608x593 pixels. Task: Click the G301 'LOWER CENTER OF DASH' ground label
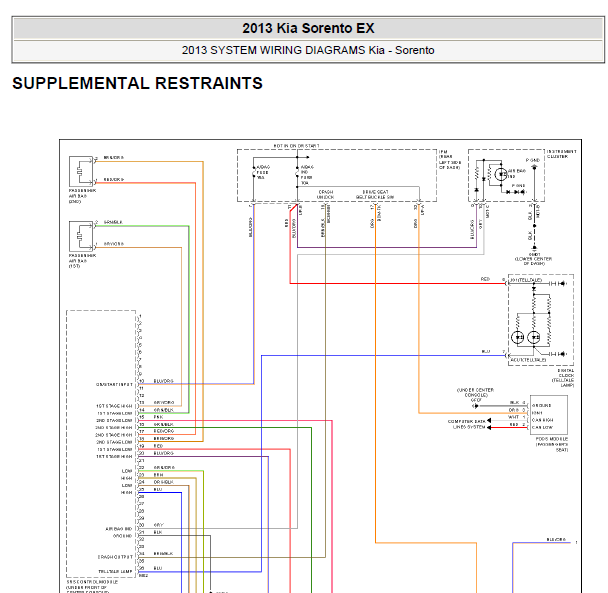534,259
